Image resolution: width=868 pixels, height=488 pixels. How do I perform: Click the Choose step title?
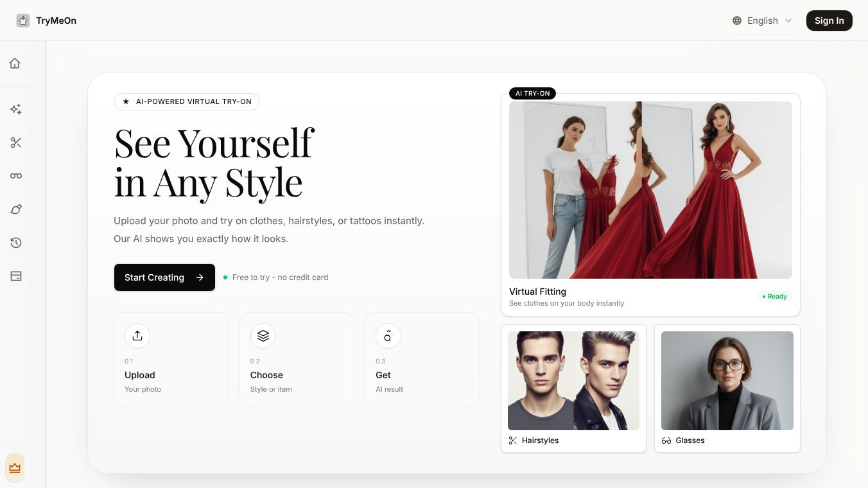[266, 375]
